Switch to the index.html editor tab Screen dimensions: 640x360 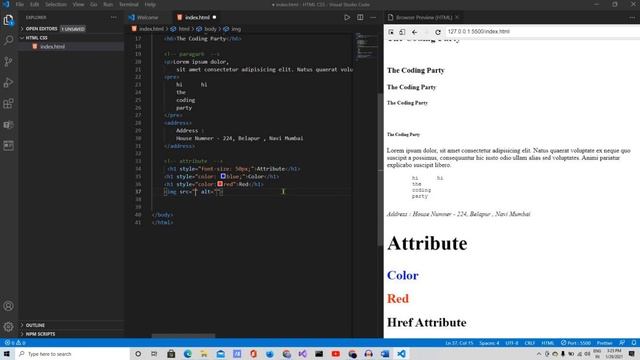197,18
